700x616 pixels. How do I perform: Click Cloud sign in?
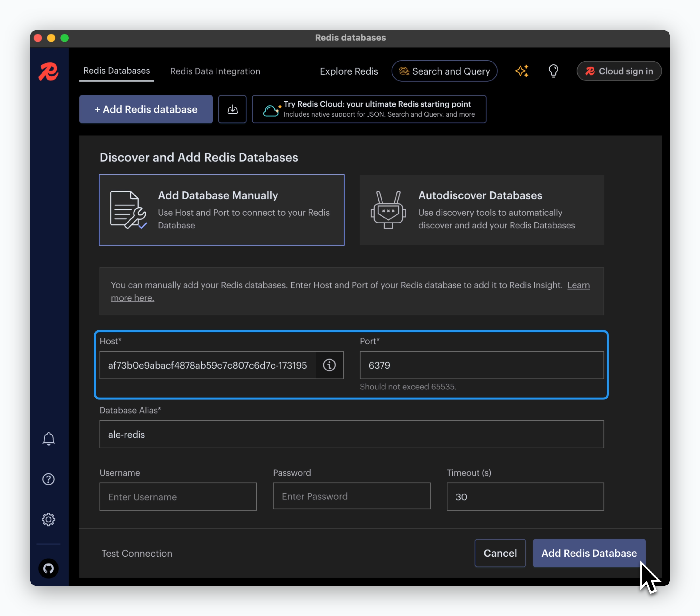point(619,71)
